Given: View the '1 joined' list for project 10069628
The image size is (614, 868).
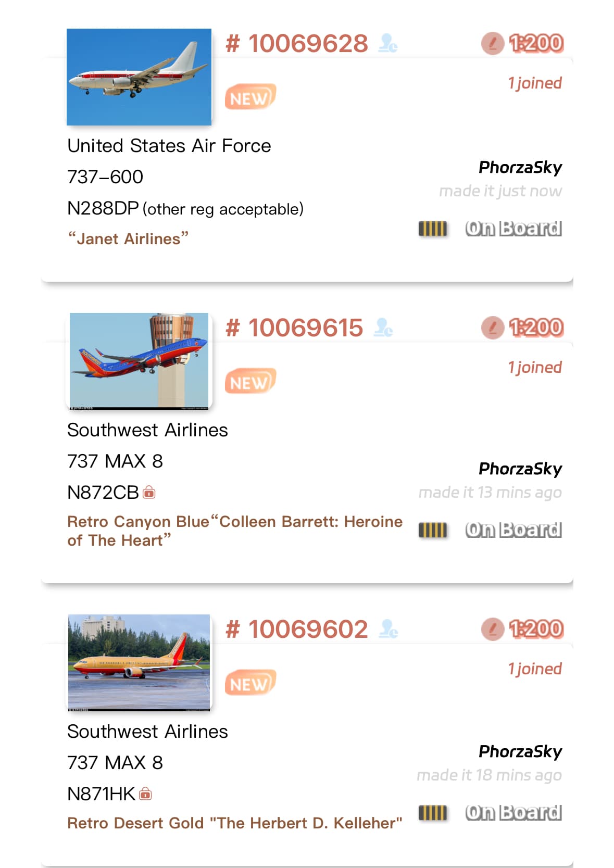Looking at the screenshot, I should 534,83.
